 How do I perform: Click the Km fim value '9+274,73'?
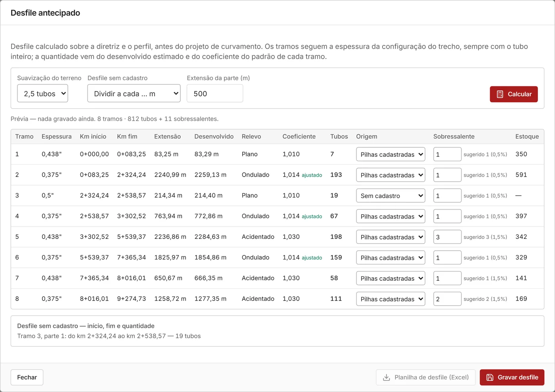[x=132, y=299]
